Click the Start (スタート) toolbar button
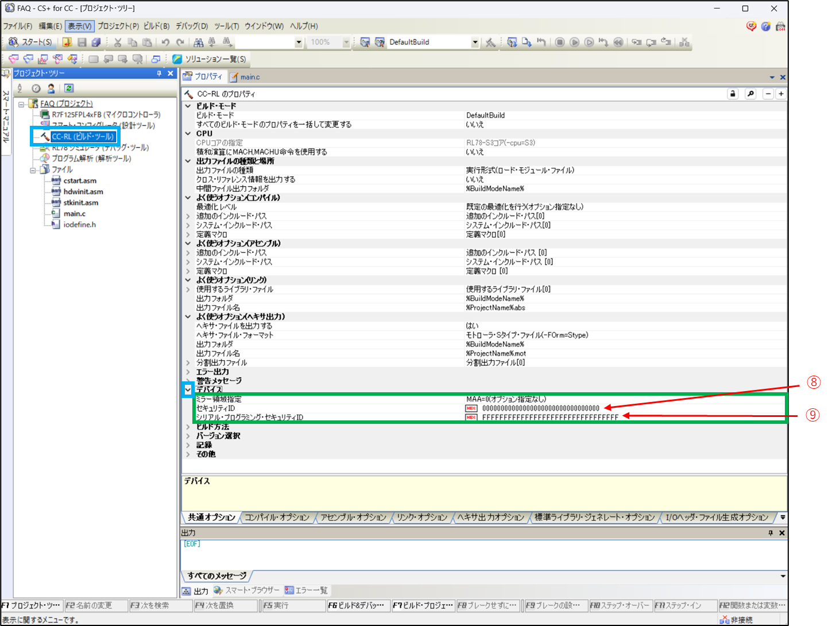 30,42
